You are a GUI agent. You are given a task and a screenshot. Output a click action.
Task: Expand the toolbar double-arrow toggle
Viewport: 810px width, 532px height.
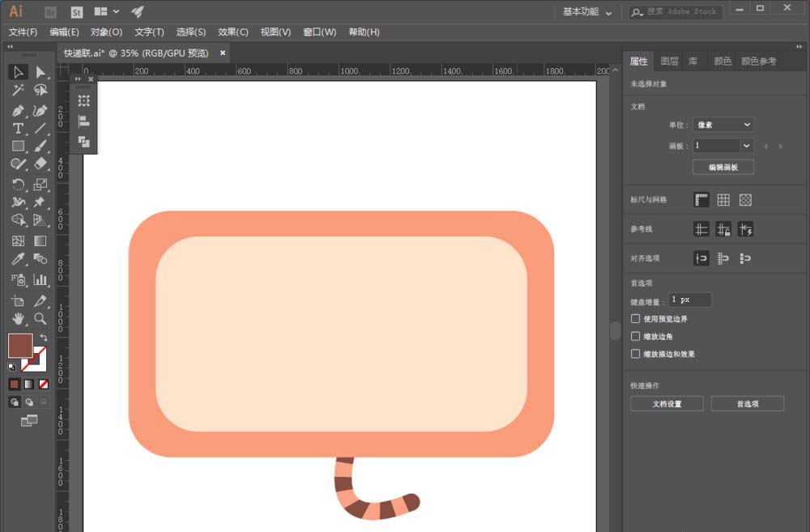click(10, 46)
